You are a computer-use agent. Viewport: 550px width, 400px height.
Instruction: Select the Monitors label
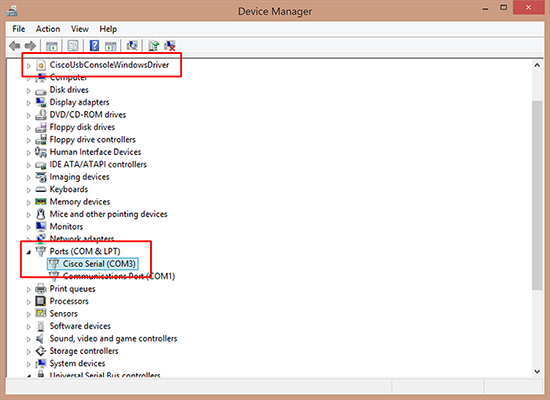click(66, 226)
